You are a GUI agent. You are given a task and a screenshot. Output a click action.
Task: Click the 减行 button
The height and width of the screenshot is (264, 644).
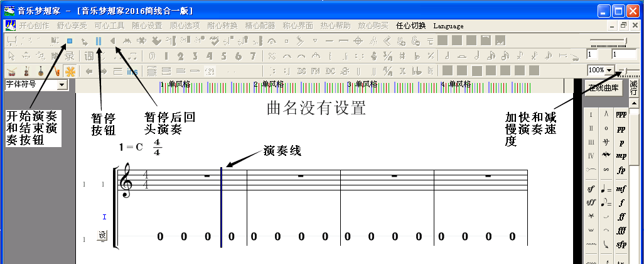coord(633,87)
